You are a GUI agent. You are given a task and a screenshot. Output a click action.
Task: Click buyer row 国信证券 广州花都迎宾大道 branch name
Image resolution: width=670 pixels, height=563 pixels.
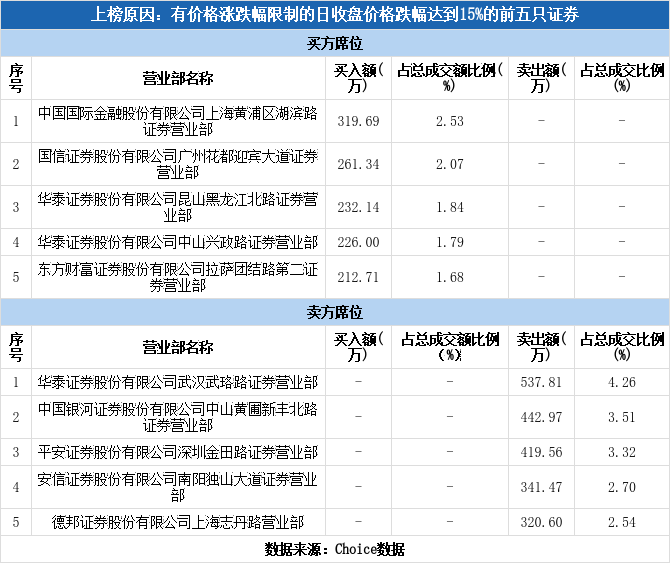coord(178,164)
